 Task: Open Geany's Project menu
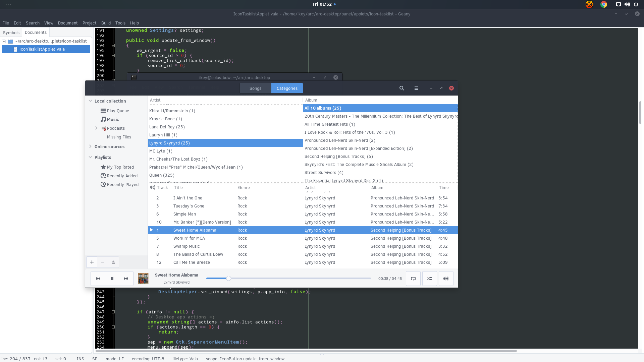pyautogui.click(x=89, y=23)
